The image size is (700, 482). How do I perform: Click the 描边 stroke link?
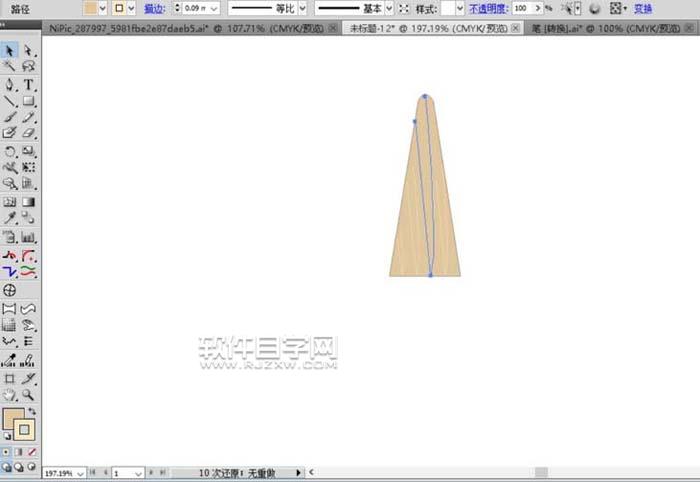pyautogui.click(x=154, y=8)
